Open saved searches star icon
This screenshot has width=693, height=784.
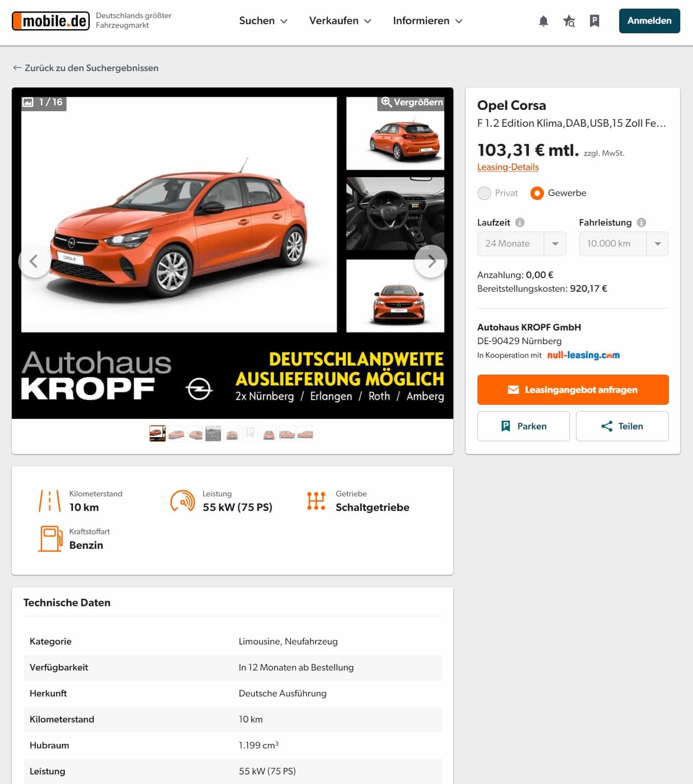[x=569, y=21]
